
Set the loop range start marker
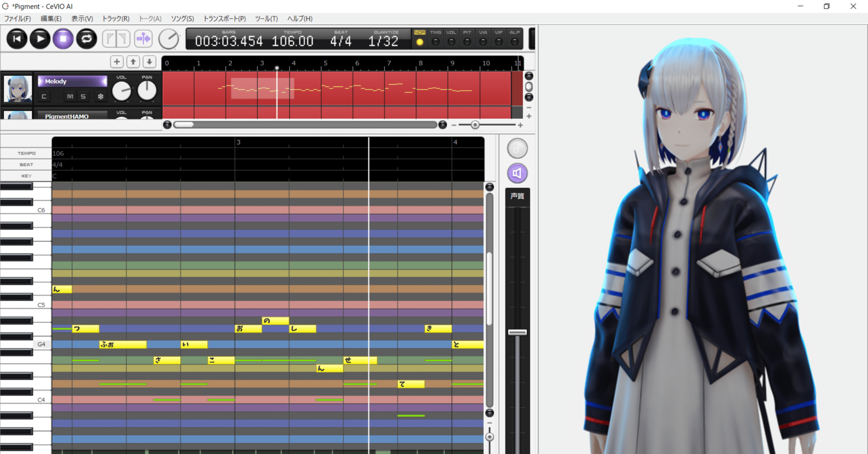(109, 39)
